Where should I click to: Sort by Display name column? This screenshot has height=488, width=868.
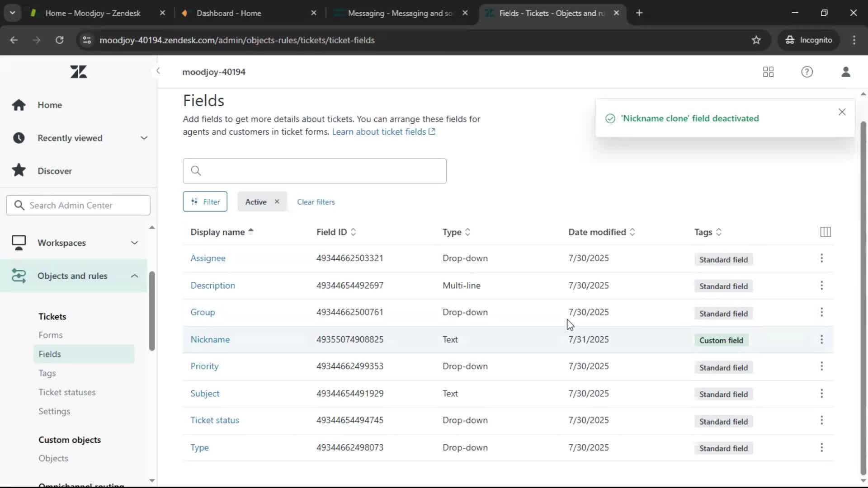222,232
